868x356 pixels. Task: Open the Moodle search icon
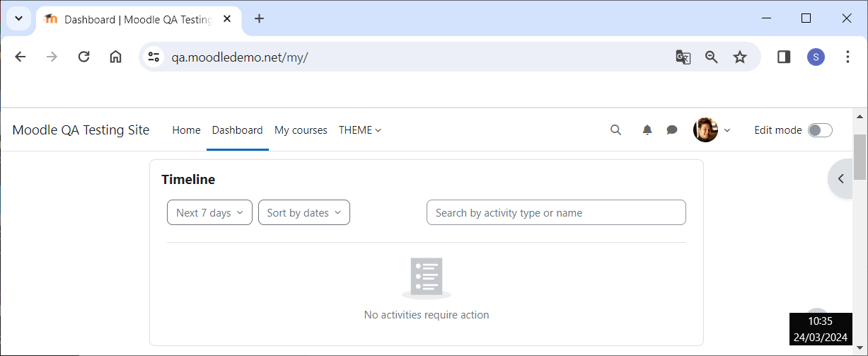[x=615, y=130]
